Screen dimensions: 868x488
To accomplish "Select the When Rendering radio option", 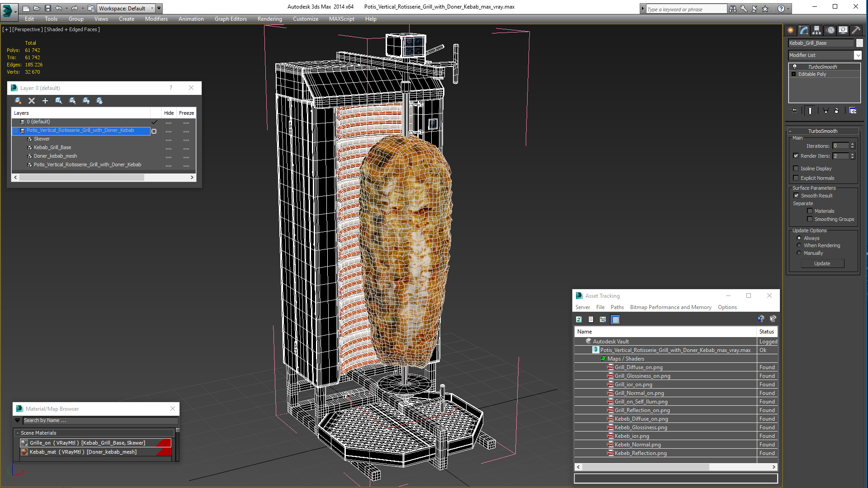I will [799, 245].
